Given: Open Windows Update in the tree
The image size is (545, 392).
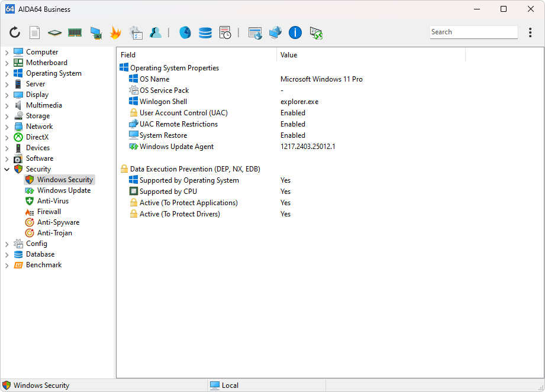Looking at the screenshot, I should 63,190.
